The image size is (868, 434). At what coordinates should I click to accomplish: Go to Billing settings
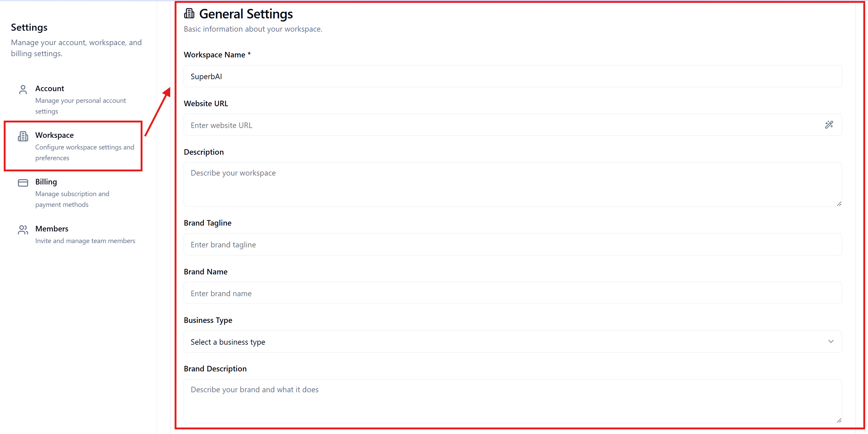46,182
